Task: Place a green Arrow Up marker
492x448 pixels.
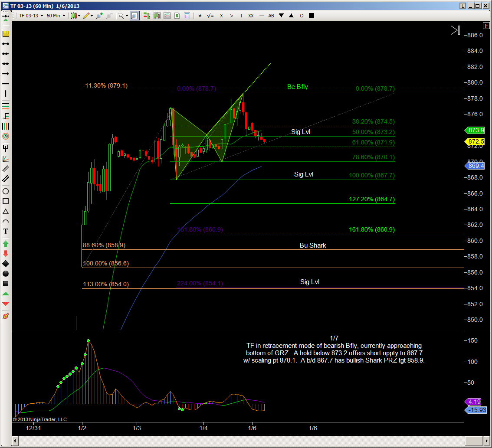Action: click(6, 243)
